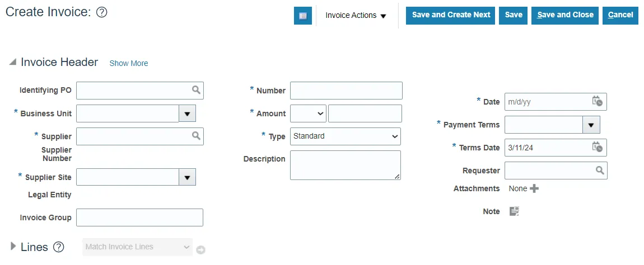The height and width of the screenshot is (265, 644).
Task: Collapse the Invoice Header section
Action: 12,63
